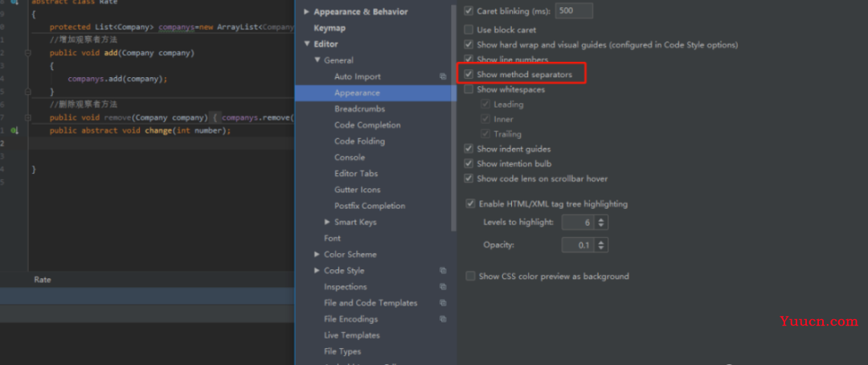
Task: Expand the Code Style node
Action: [317, 270]
